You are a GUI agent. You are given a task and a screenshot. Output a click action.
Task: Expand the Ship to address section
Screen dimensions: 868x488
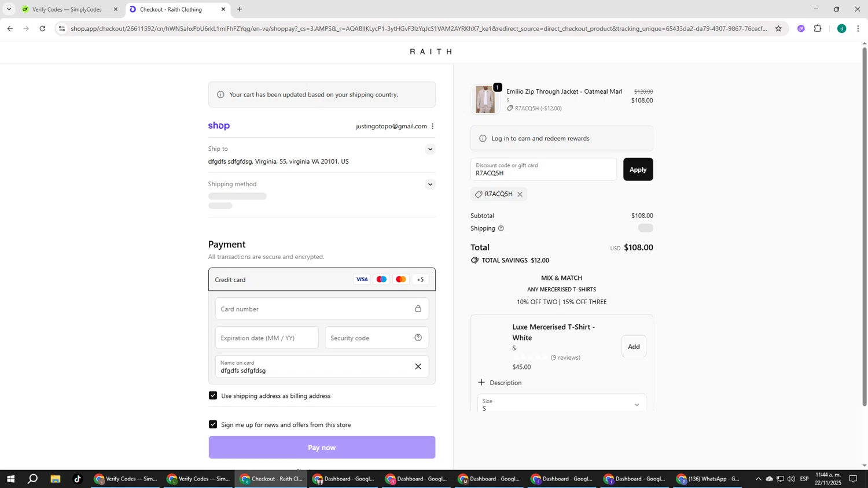click(430, 149)
